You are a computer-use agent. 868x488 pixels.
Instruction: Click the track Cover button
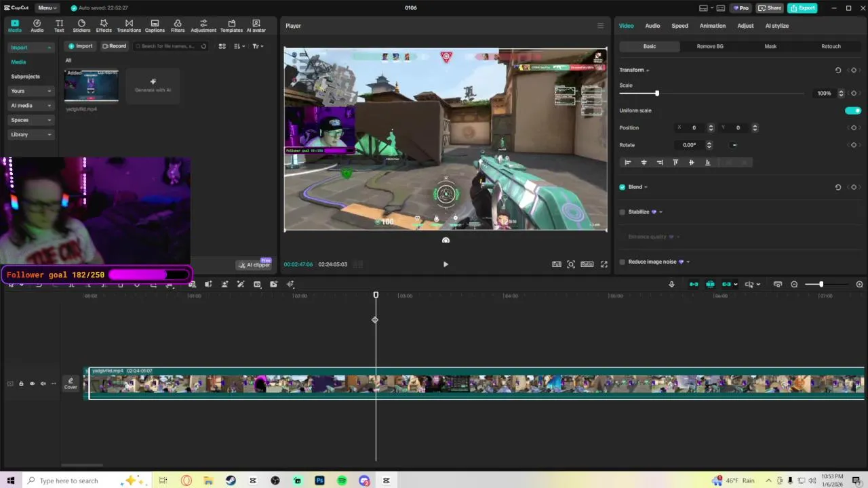[71, 384]
